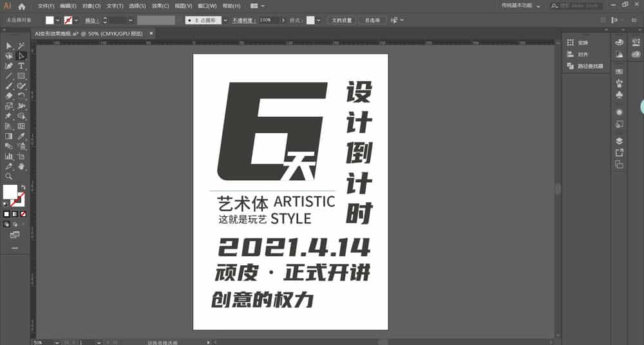Open the 编辑(E) menu

click(68, 6)
